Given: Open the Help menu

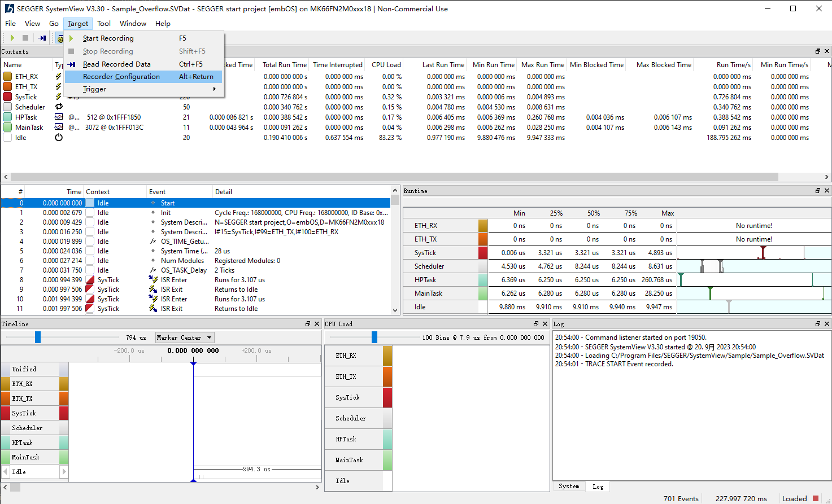Looking at the screenshot, I should pos(163,24).
